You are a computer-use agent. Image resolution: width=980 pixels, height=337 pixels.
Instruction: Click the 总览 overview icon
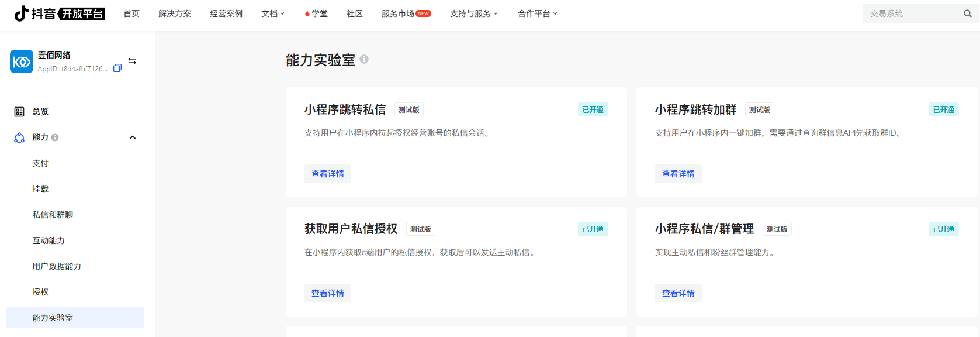coord(19,112)
